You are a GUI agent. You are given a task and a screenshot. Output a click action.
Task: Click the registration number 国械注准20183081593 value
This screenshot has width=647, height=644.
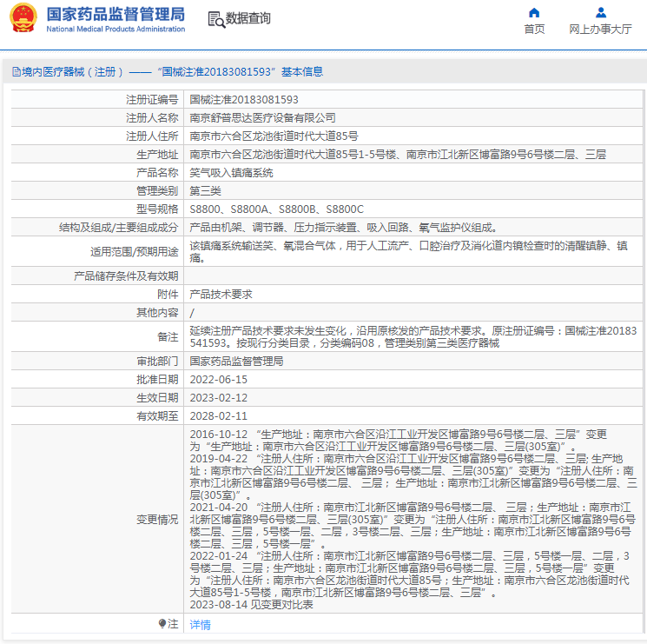click(x=244, y=100)
